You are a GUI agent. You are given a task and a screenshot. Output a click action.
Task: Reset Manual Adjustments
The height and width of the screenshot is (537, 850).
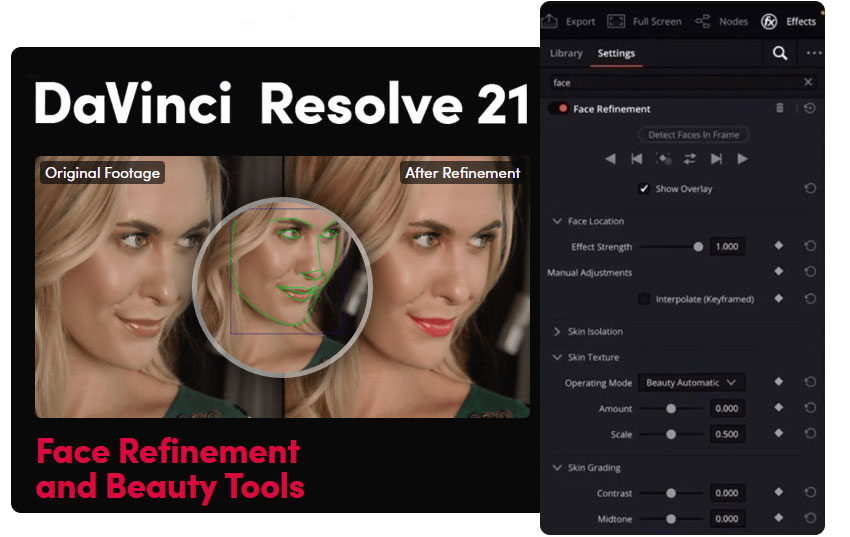click(810, 271)
